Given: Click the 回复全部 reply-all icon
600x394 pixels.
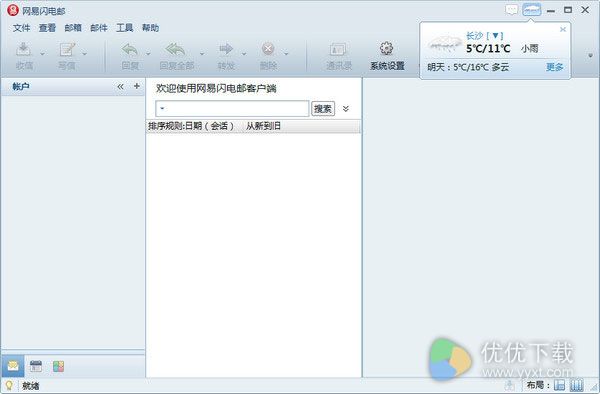Looking at the screenshot, I should point(176,49).
